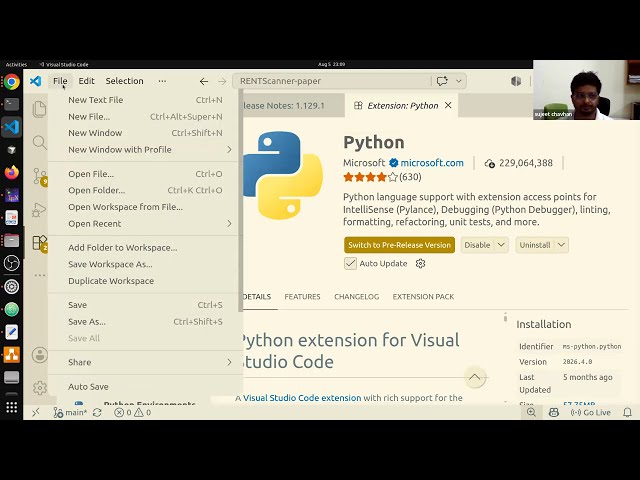
Task: Click the star rating (630)
Action: pos(382,177)
